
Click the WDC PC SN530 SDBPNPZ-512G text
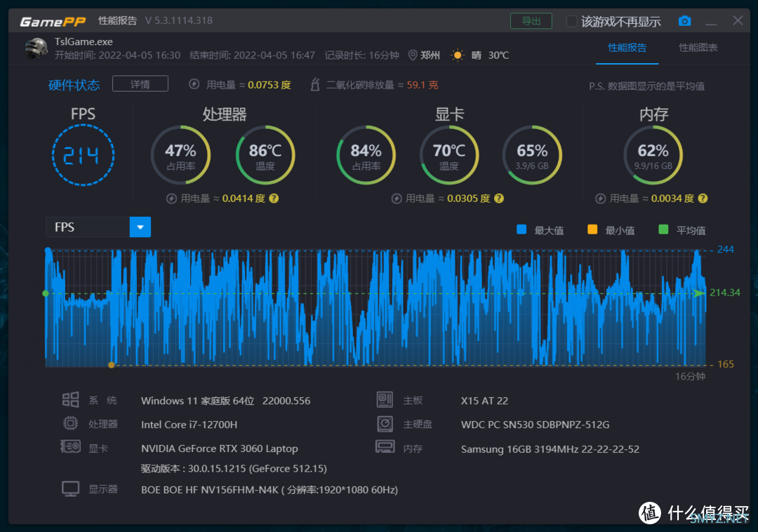point(535,425)
